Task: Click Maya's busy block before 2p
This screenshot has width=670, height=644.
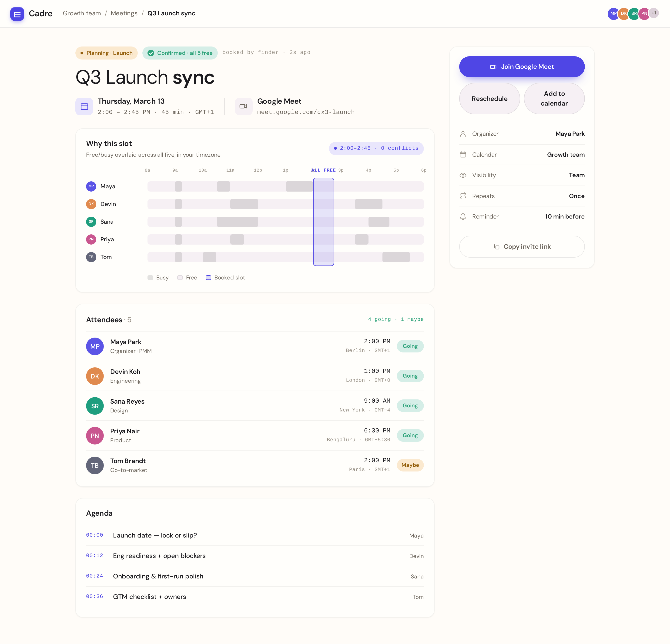Action: [299, 186]
